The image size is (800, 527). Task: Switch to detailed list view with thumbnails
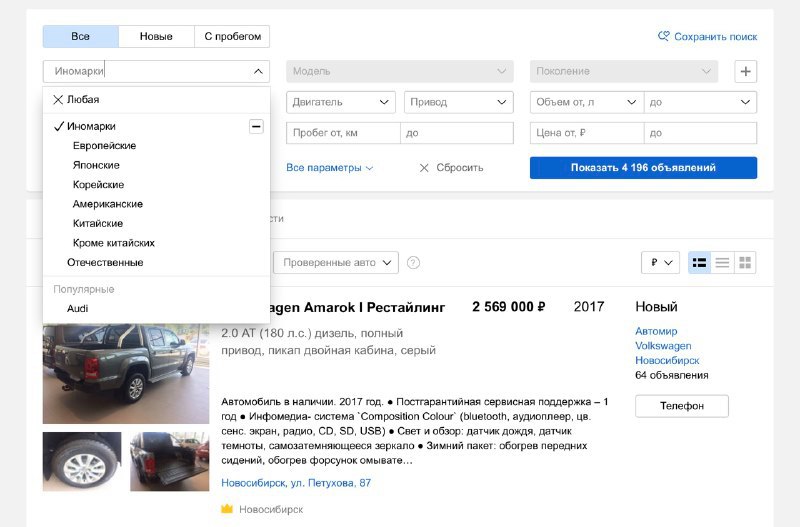pyautogui.click(x=699, y=262)
